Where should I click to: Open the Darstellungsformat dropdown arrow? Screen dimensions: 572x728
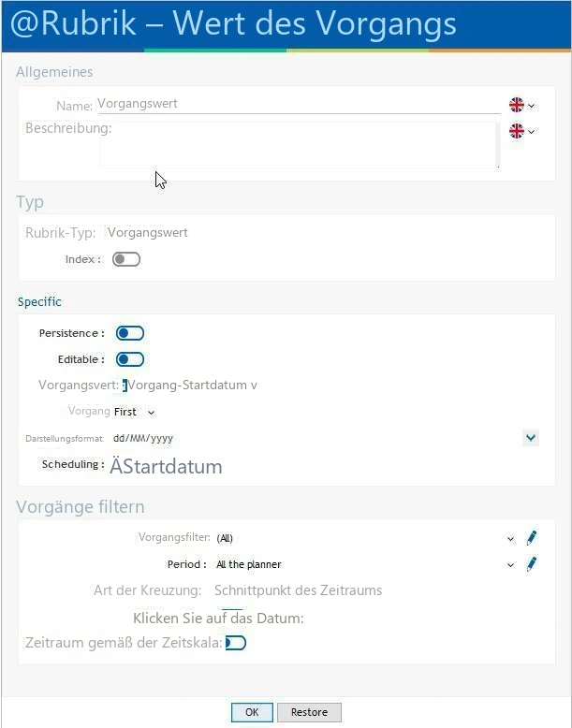tap(531, 437)
